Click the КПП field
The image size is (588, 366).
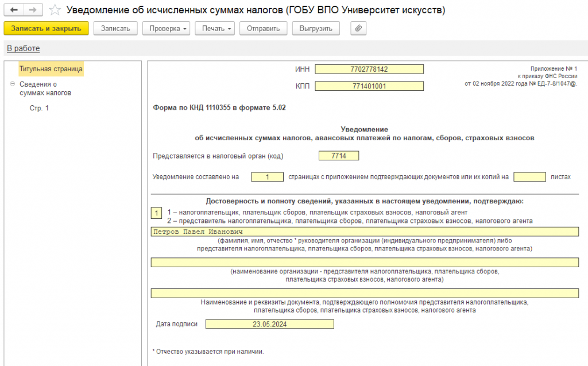tap(369, 86)
